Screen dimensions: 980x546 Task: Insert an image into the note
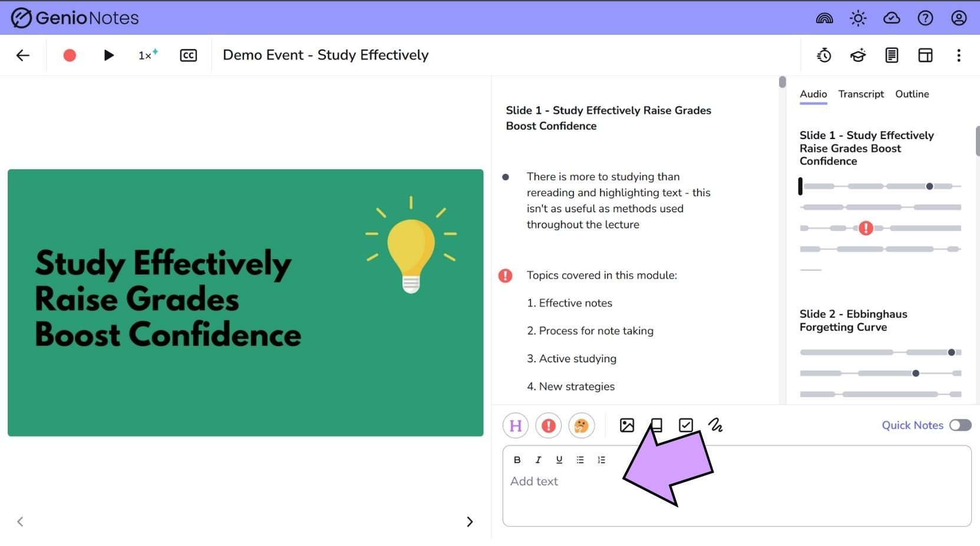tap(626, 425)
